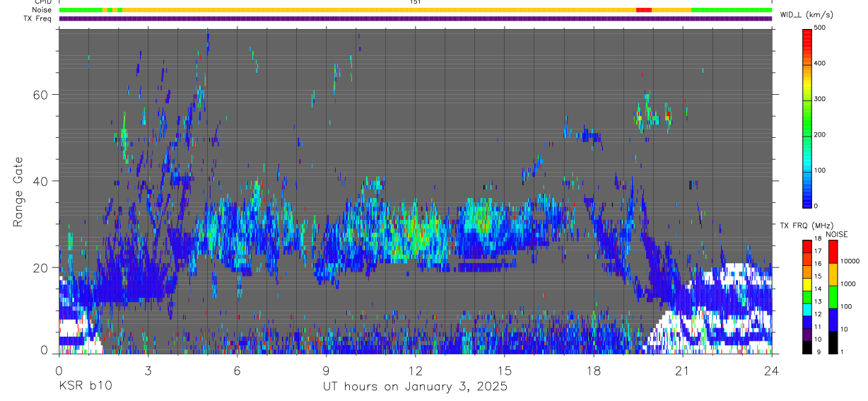Click the 6 tick label on UT hours axis
The image size is (868, 401).
237,370
